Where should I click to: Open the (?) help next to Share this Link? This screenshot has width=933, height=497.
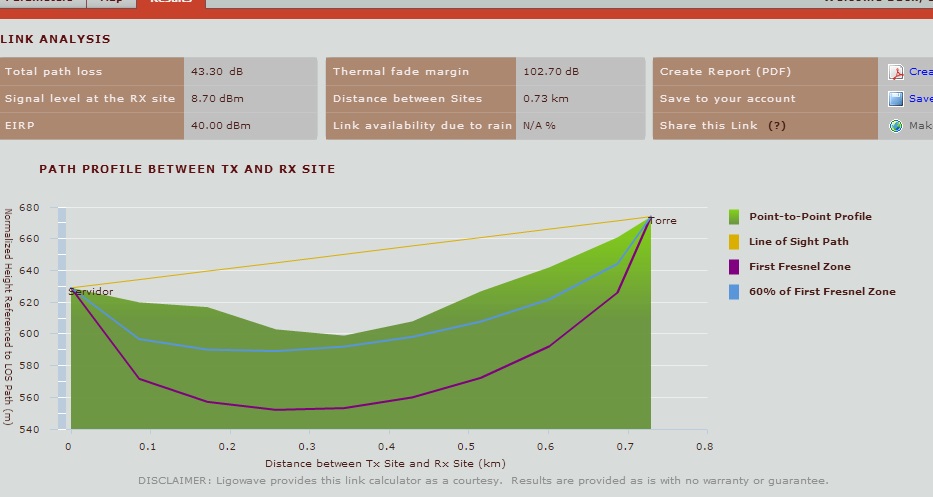click(777, 126)
